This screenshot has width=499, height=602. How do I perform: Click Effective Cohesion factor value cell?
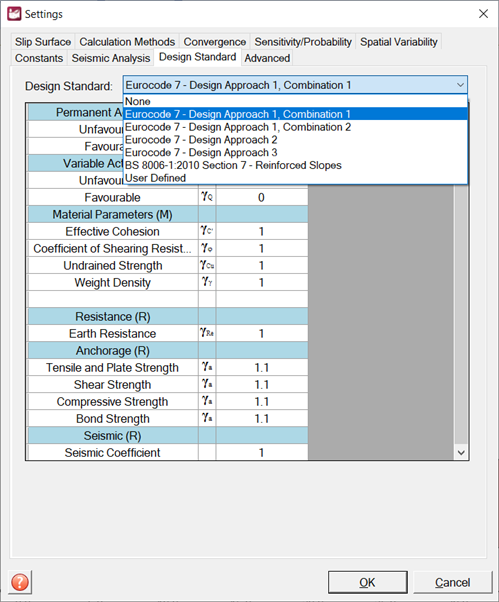(x=261, y=232)
